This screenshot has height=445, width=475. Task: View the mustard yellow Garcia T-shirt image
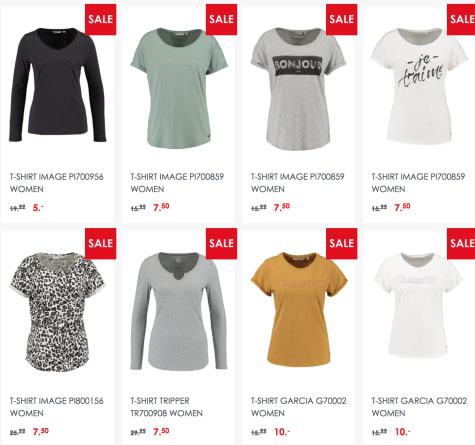click(299, 309)
